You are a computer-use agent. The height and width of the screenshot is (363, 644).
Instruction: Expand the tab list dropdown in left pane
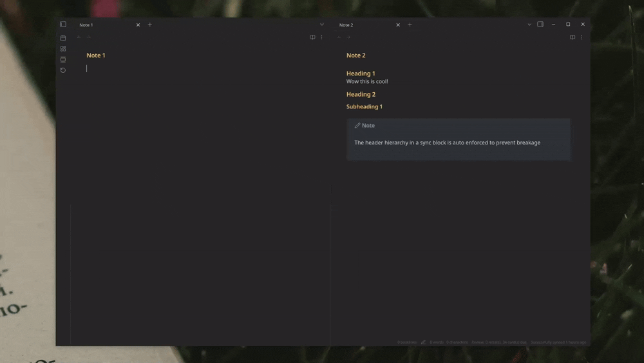322,25
